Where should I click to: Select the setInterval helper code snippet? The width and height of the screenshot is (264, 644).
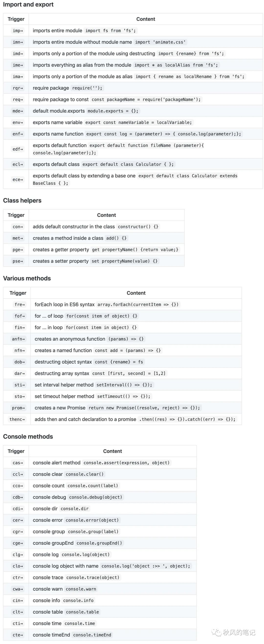124,385
